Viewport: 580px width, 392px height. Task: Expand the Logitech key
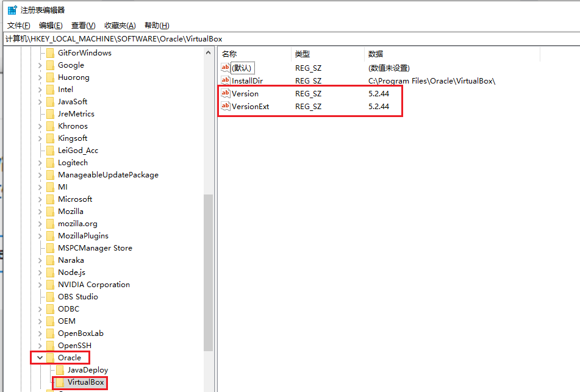40,163
